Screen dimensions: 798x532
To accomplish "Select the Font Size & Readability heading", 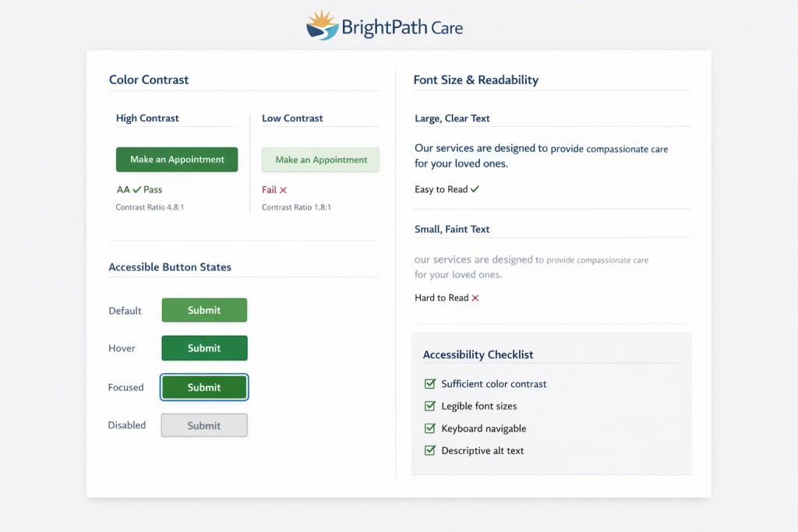I will (x=475, y=79).
